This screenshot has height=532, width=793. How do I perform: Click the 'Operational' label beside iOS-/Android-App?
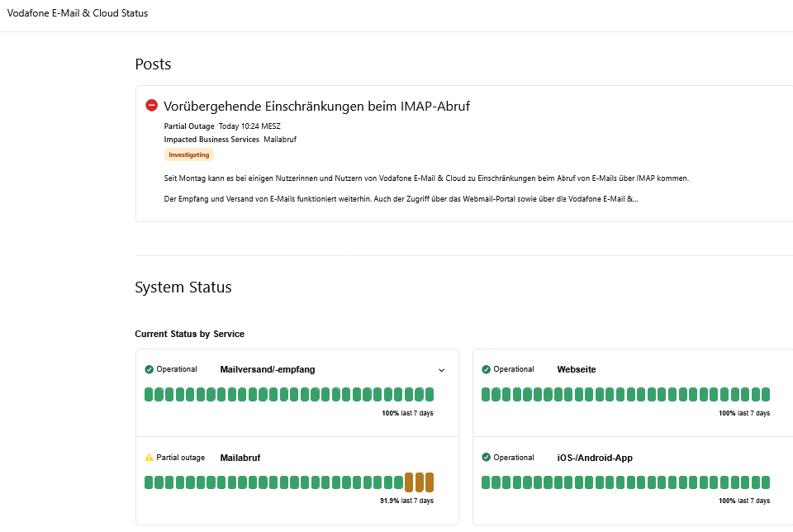[514, 458]
